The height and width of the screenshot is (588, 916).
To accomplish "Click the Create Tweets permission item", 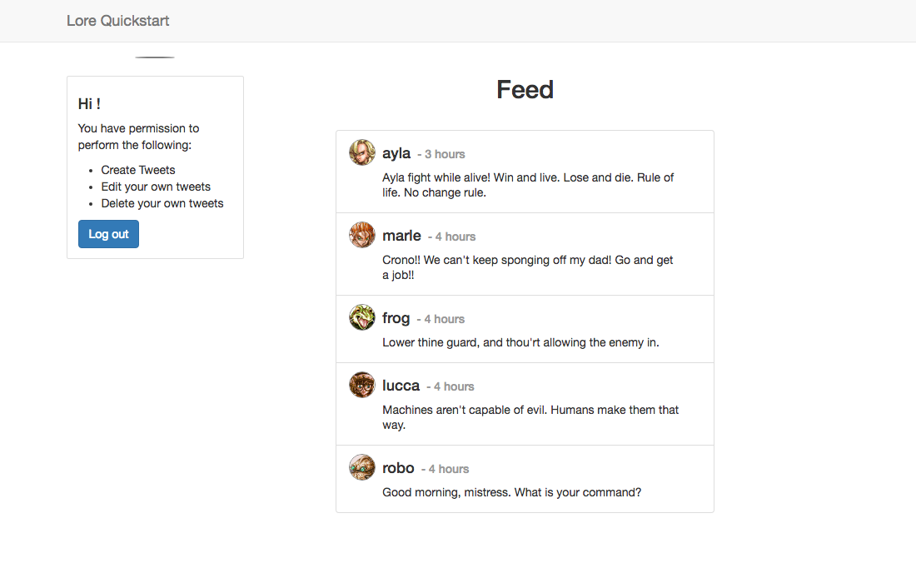I will tap(138, 170).
